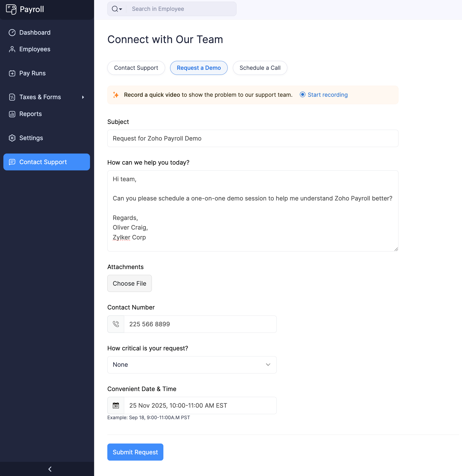Click the Submit Request button
The width and height of the screenshot is (462, 476).
point(135,452)
